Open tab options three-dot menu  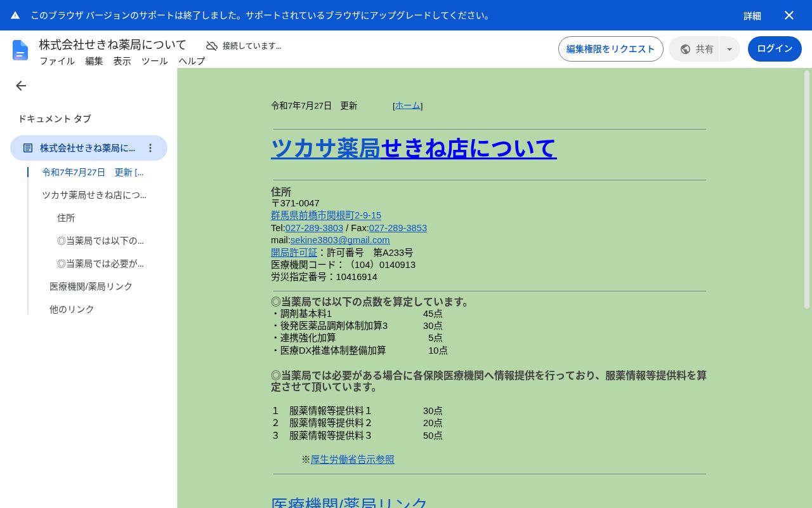150,148
